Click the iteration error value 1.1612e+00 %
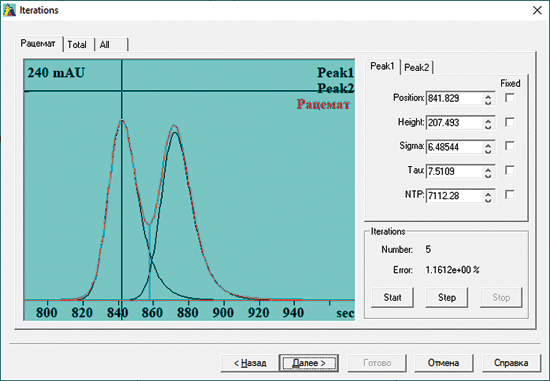Viewport: 550px width, 381px height. tap(452, 270)
